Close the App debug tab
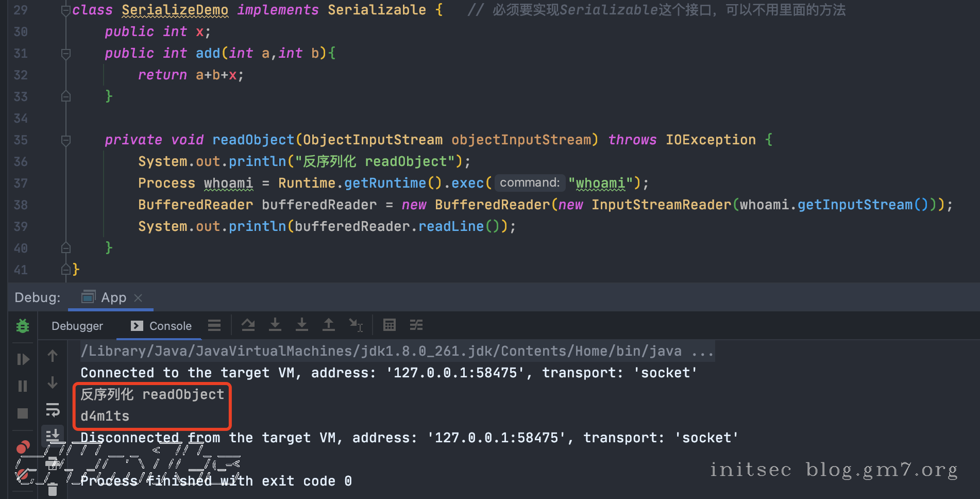 pos(138,298)
